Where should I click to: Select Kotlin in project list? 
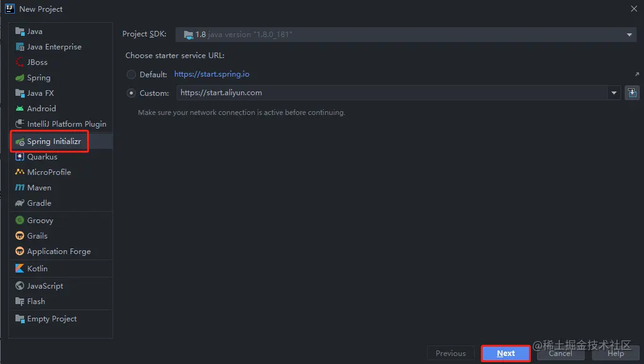pyautogui.click(x=37, y=268)
